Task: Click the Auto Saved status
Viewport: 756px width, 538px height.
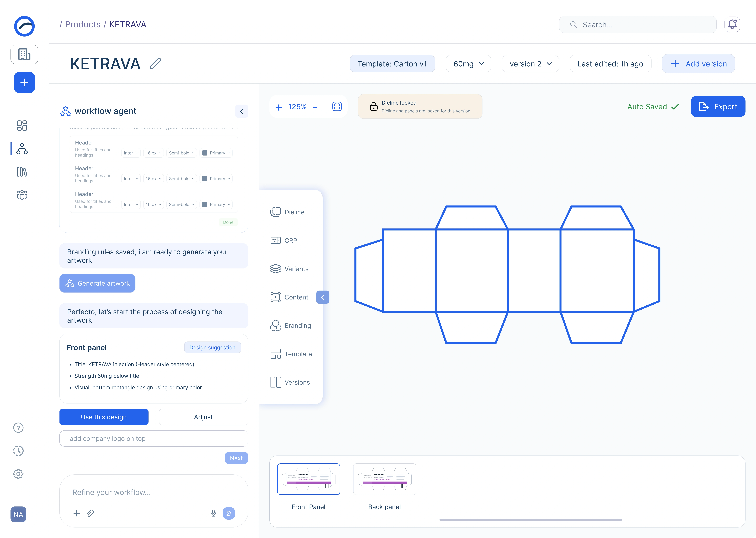Action: pyautogui.click(x=653, y=107)
